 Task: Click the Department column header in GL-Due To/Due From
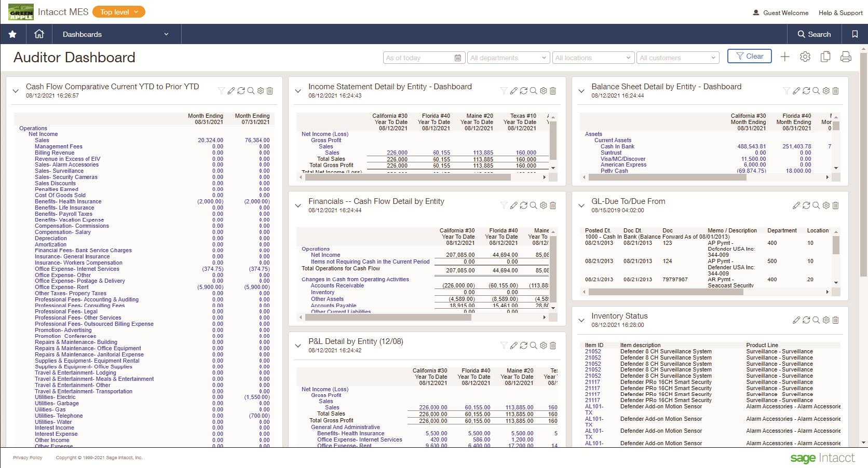tap(782, 230)
